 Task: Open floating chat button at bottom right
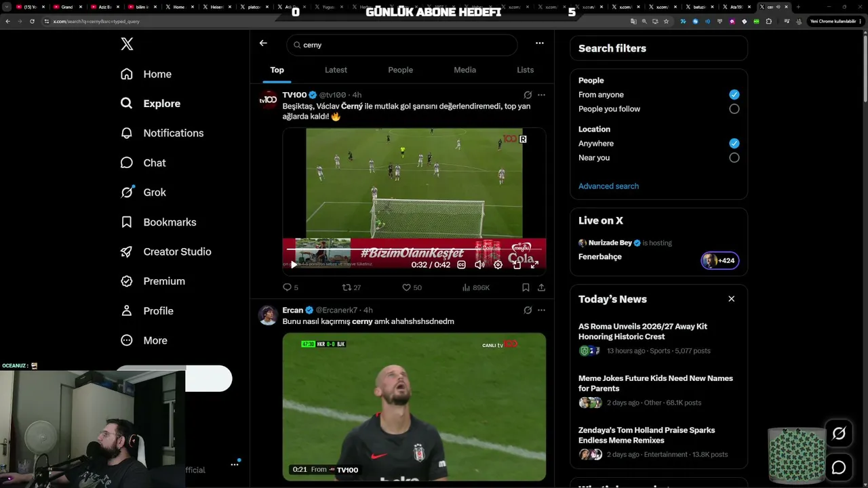[839, 468]
